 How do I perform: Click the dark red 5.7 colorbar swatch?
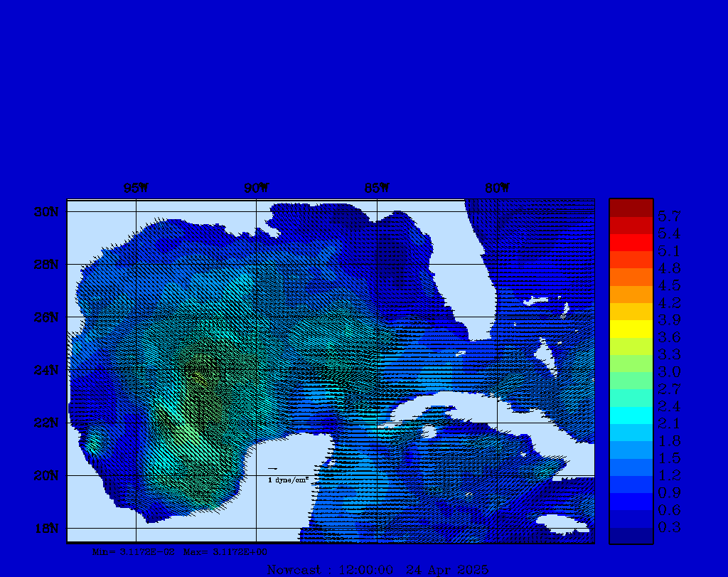tap(631, 208)
